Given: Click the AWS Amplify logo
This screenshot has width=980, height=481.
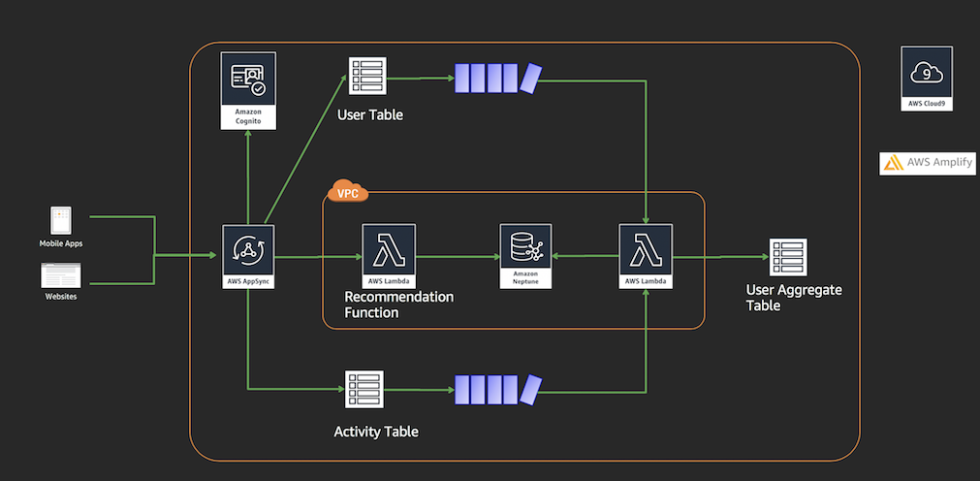Looking at the screenshot, I should coord(928,163).
